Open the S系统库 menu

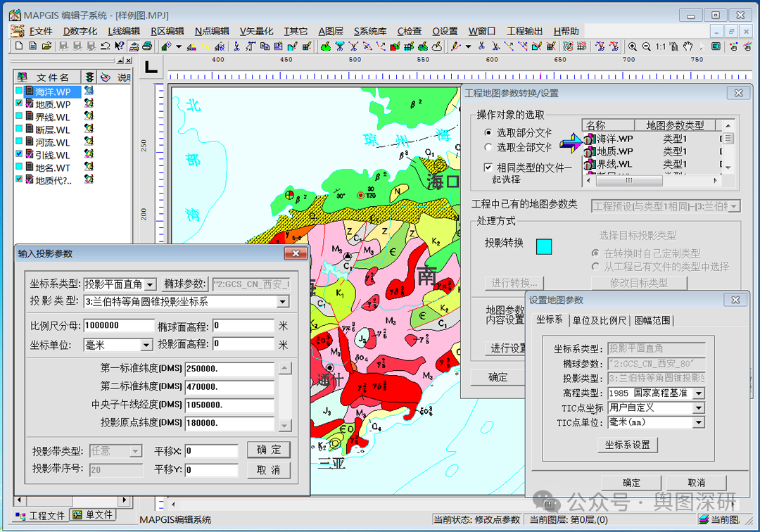coord(369,31)
